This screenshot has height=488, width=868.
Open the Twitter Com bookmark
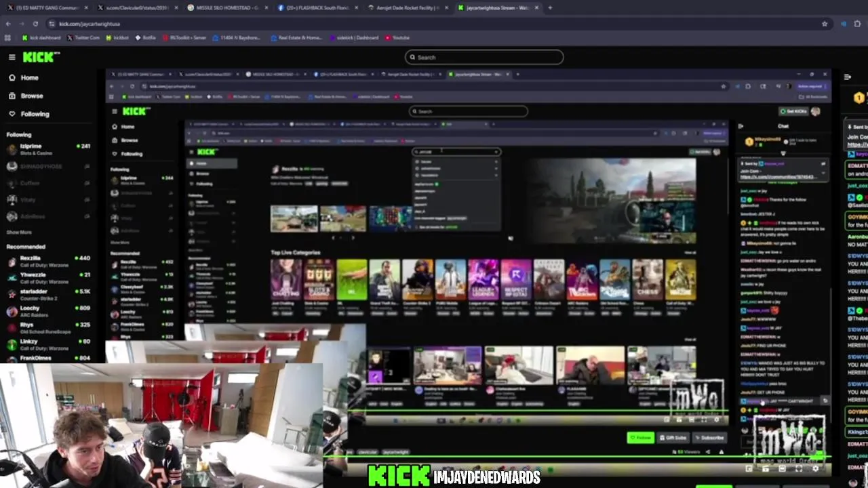[83, 38]
